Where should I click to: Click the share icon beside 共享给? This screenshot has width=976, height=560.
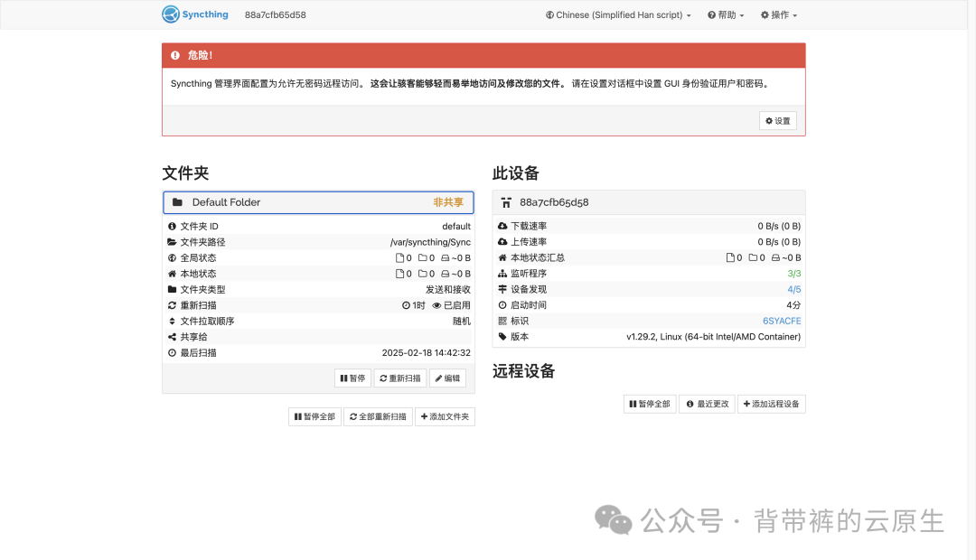[x=172, y=337]
